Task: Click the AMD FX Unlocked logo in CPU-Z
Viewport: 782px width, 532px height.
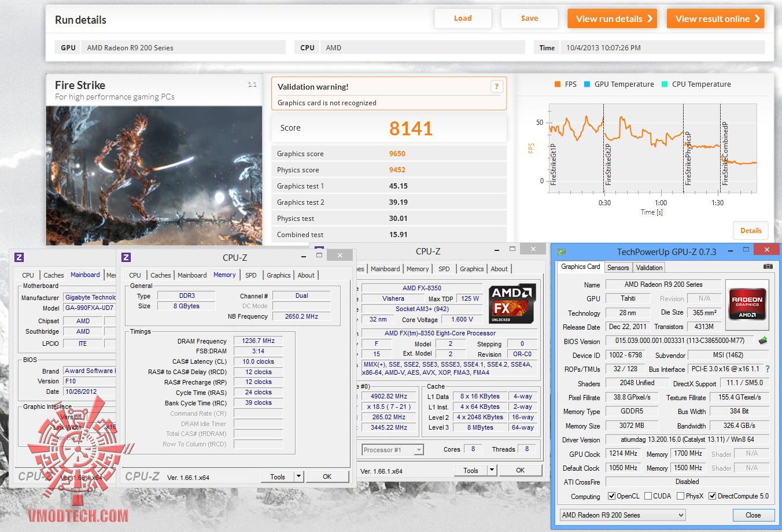Action: pyautogui.click(x=512, y=304)
